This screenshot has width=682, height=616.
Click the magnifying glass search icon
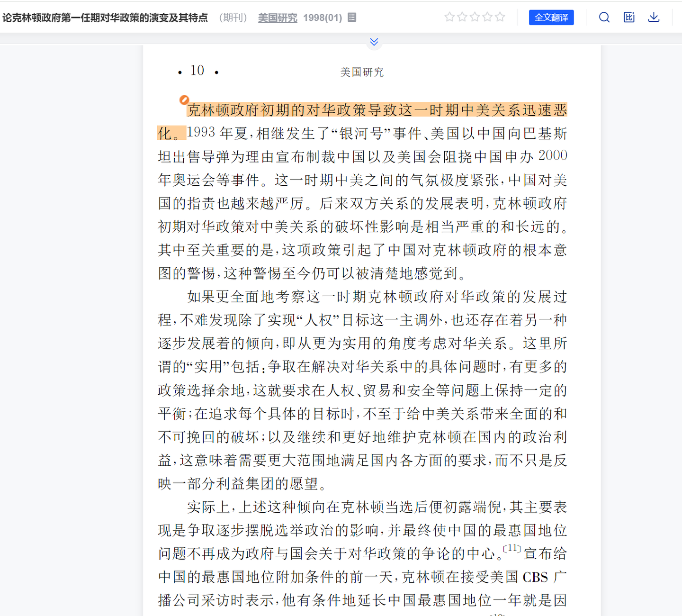pos(604,17)
